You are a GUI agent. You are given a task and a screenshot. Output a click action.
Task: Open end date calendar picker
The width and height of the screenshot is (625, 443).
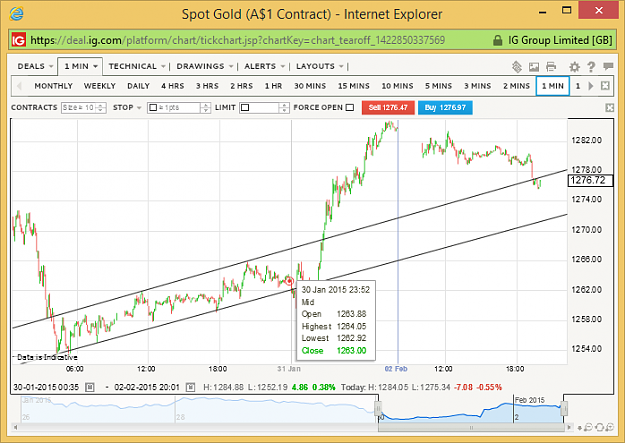coord(190,387)
